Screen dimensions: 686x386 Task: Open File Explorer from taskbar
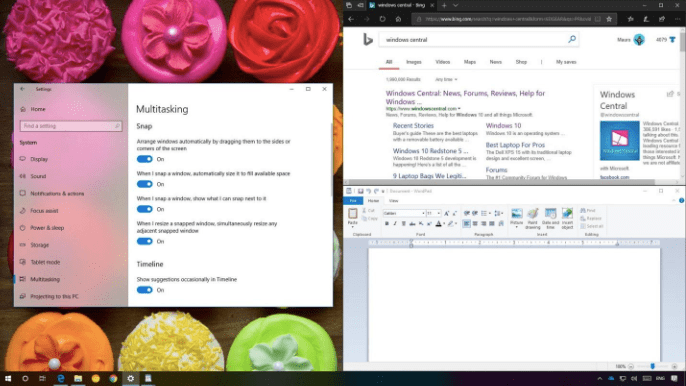tap(78, 378)
